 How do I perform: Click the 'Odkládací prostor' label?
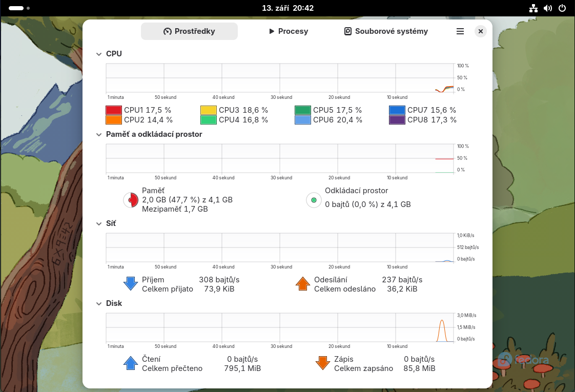[357, 191]
